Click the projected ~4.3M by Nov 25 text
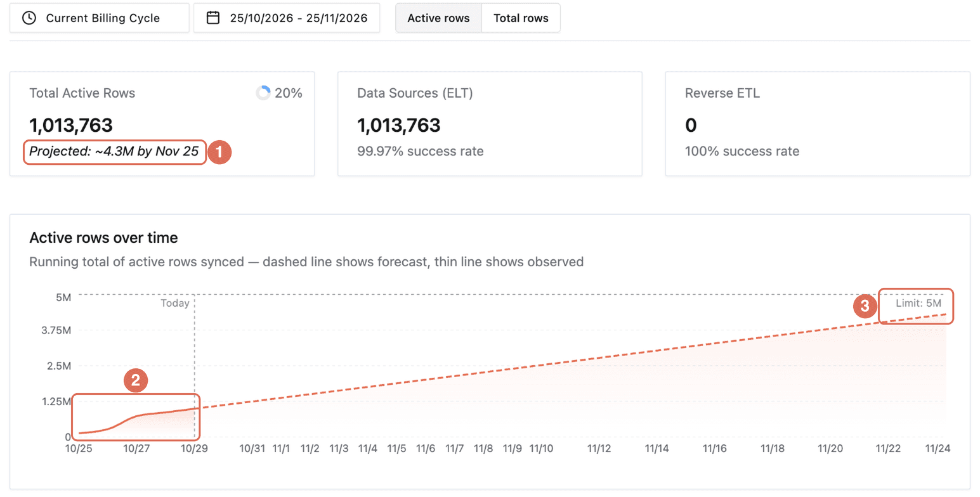This screenshot has height=497, width=980. click(114, 152)
